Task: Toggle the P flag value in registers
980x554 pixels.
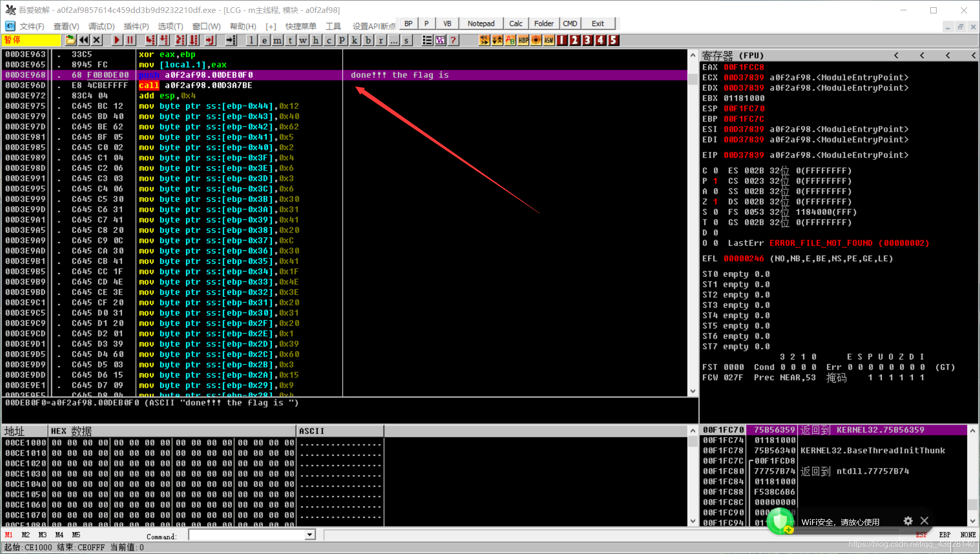Action: (715, 181)
